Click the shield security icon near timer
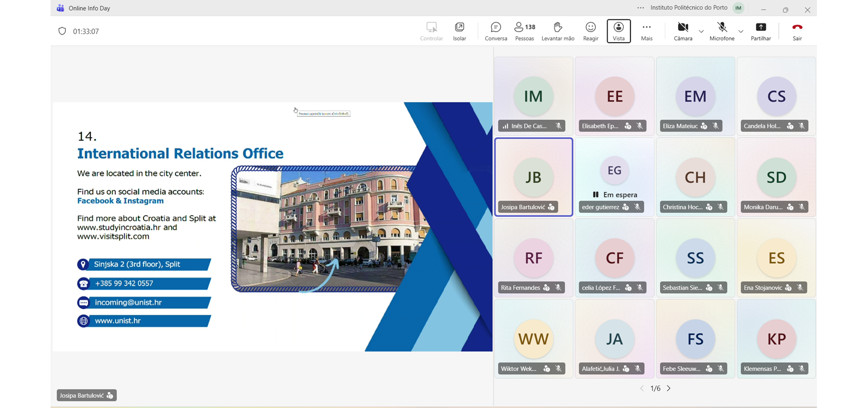Screen dimensions: 868x408 (x=62, y=31)
